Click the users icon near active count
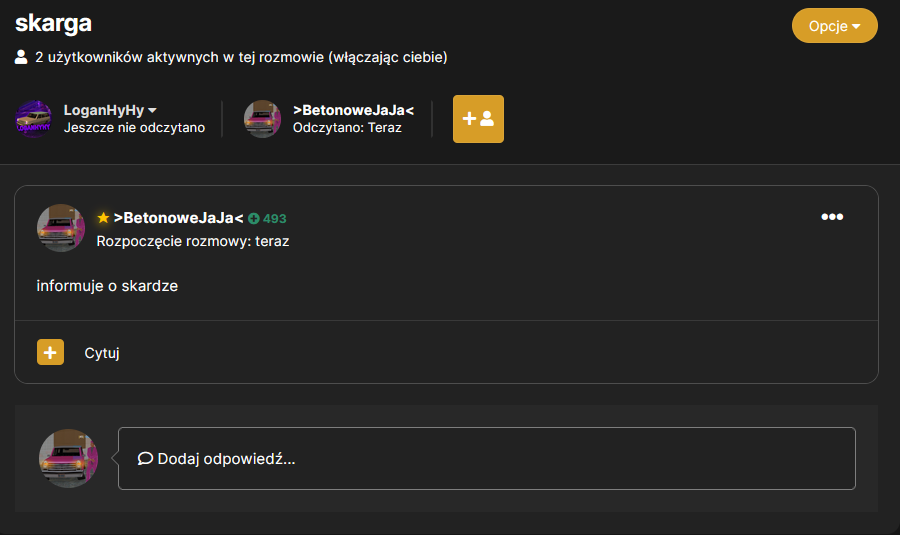Screen dimensions: 900x535 point(21,57)
